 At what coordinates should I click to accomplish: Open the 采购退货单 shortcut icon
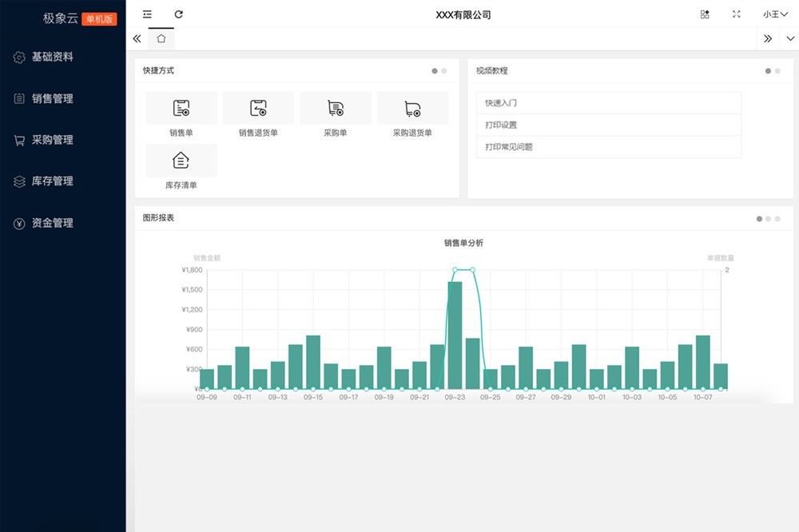point(412,109)
